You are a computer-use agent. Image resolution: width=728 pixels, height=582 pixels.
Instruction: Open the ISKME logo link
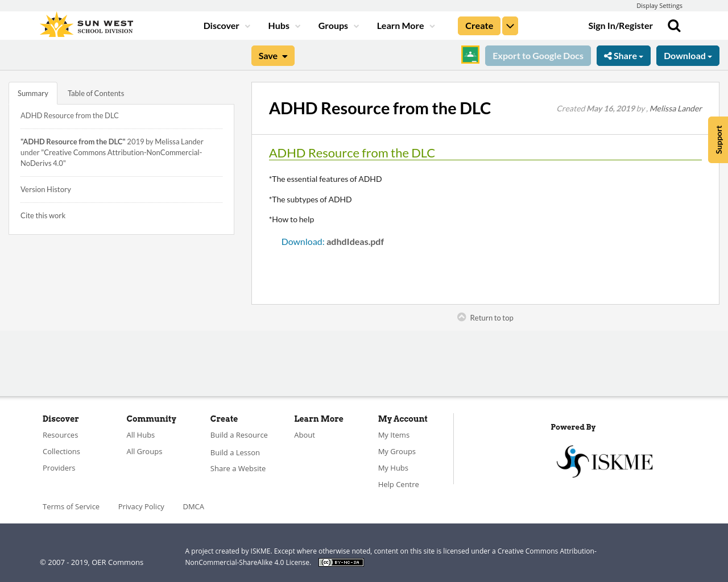click(x=604, y=460)
